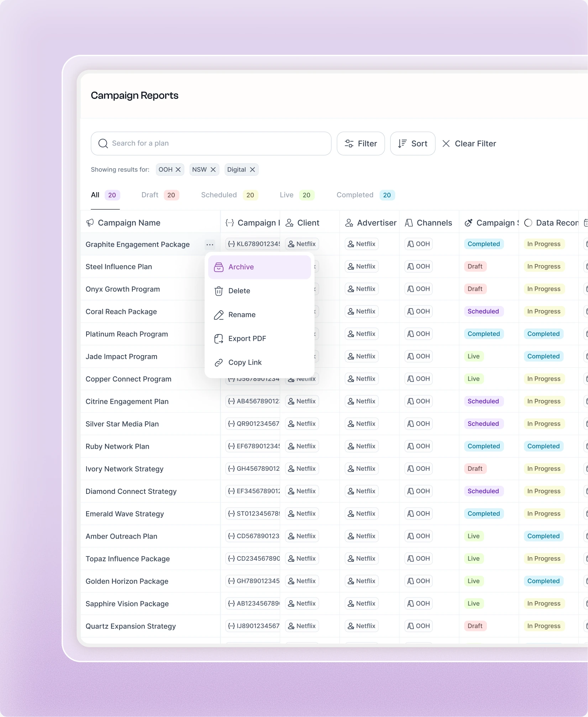Click campaign ID QR901234567 for Silver Star
The width and height of the screenshot is (588, 717).
tap(253, 424)
